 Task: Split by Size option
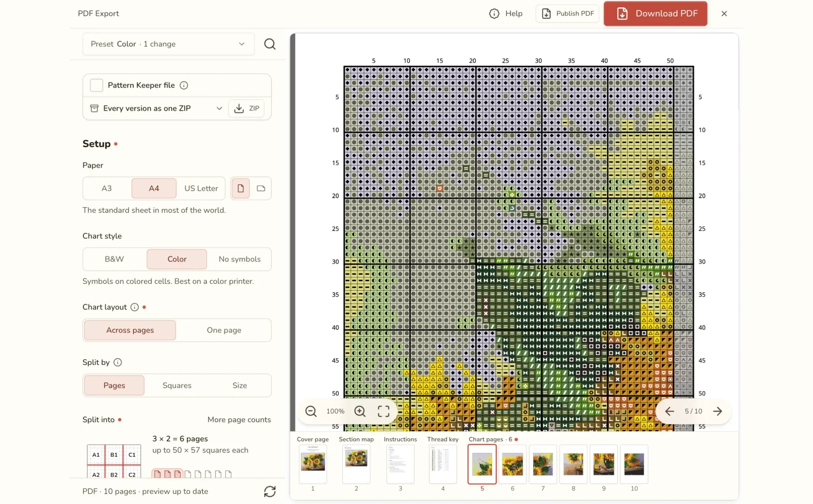point(239,385)
